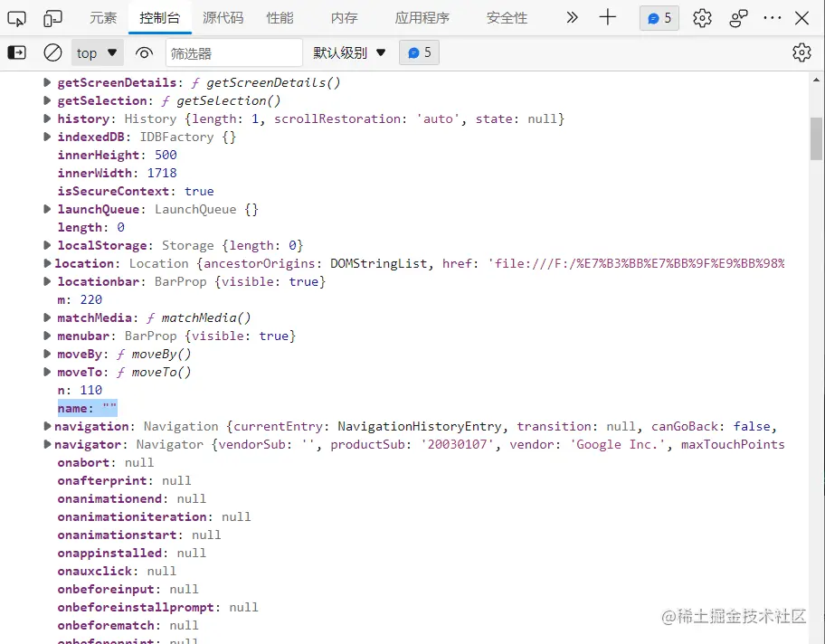Select the isSecureContext: true row
The image size is (825, 644).
pyautogui.click(x=136, y=191)
